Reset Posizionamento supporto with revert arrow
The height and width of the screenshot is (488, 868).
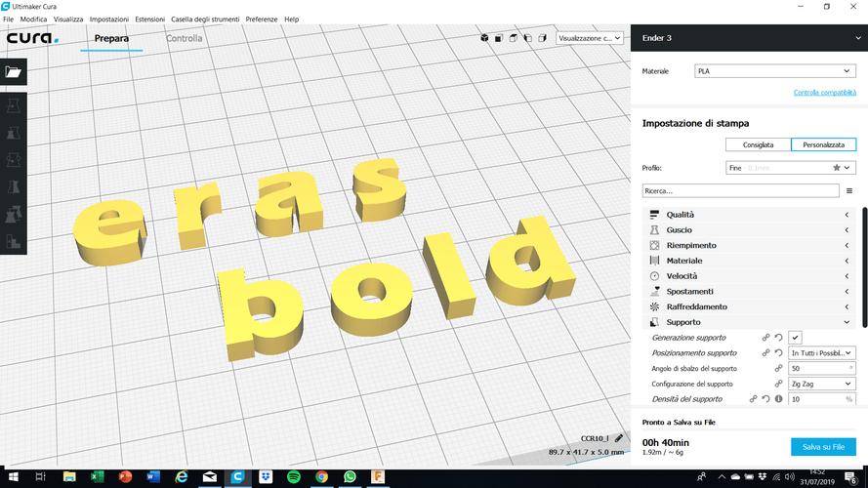pos(778,353)
